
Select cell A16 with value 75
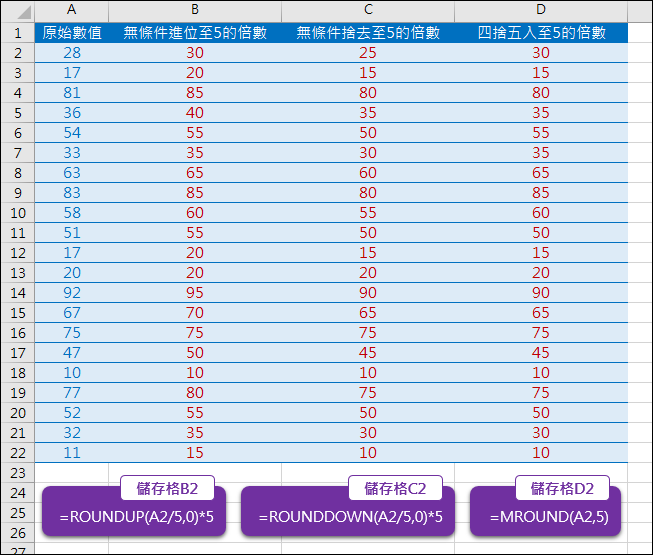[x=72, y=333]
